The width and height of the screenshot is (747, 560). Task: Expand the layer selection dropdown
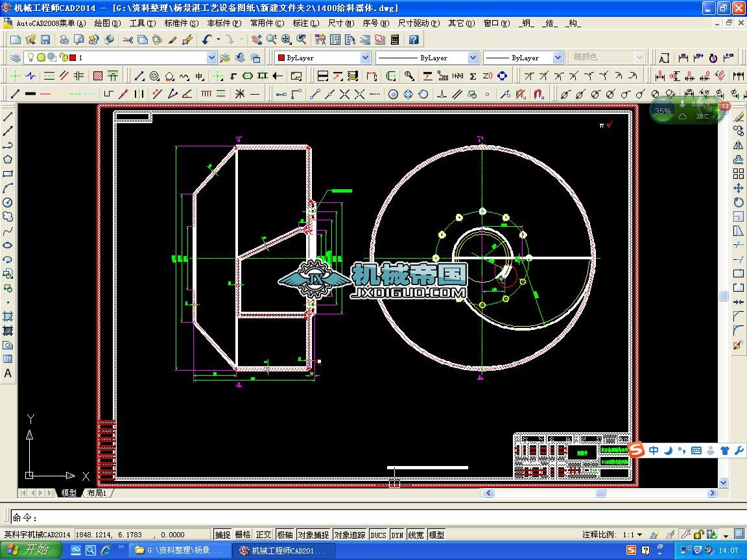[211, 58]
